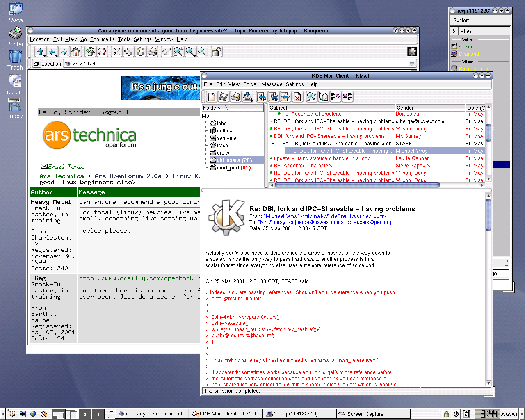Collapse STAFF thread in message list
Screen dimensions: 525x420
click(272, 144)
